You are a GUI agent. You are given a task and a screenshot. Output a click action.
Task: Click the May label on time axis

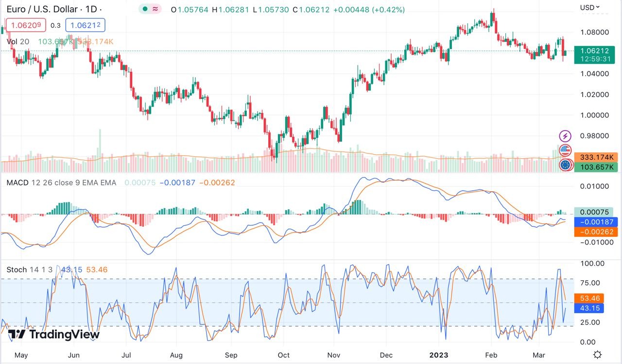(21, 355)
